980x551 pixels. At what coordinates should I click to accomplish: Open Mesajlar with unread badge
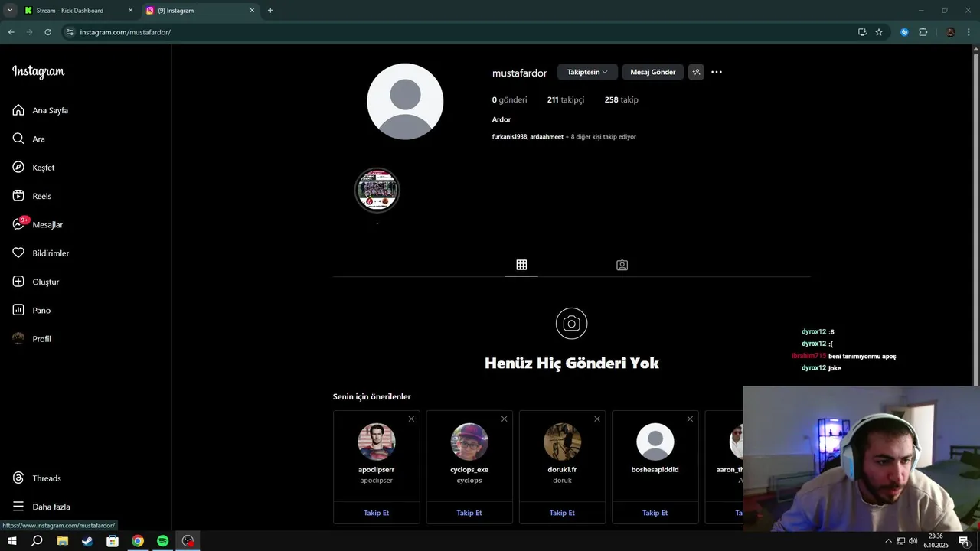click(38, 225)
